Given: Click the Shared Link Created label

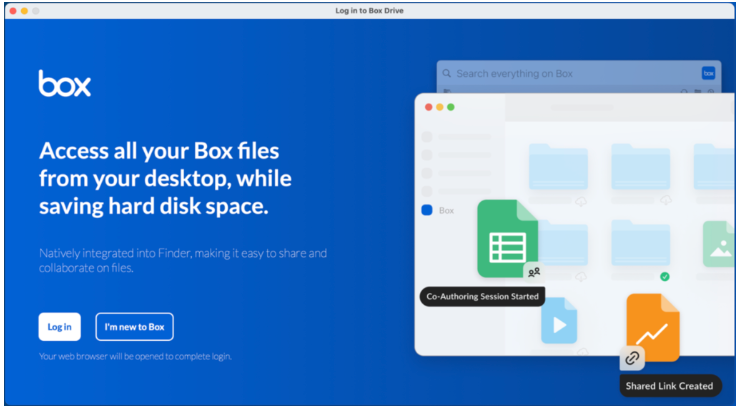Looking at the screenshot, I should [x=669, y=385].
